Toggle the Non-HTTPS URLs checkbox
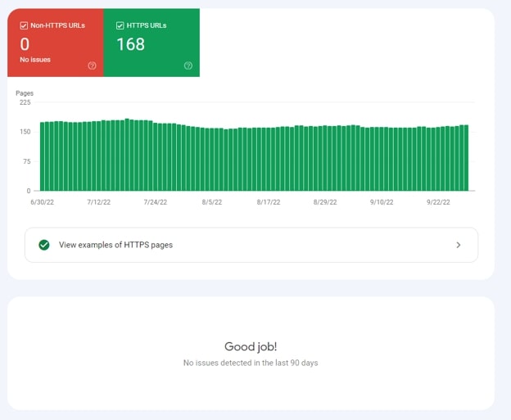 tap(23, 25)
